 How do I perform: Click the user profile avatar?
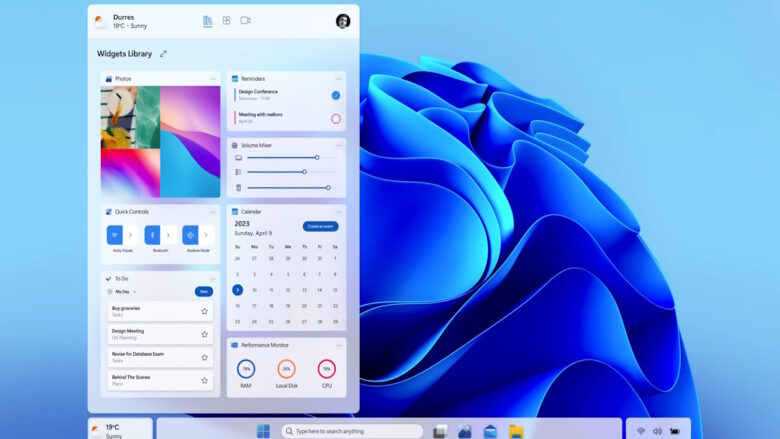tap(343, 21)
